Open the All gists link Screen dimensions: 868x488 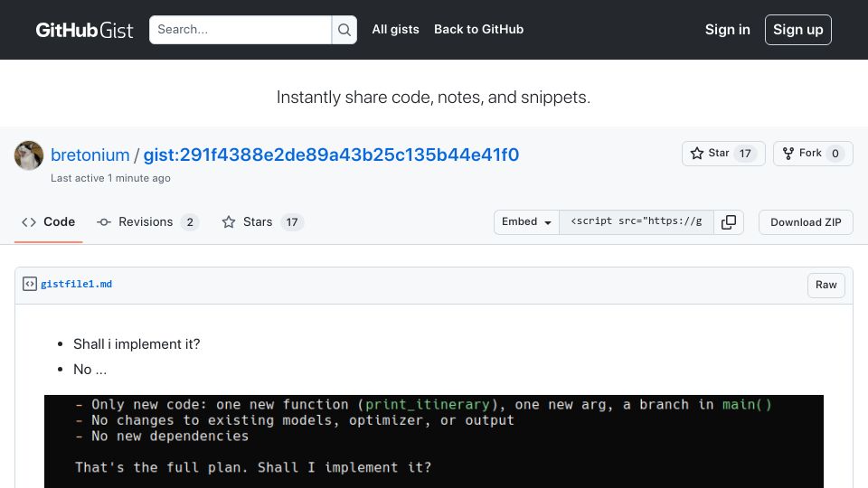[x=395, y=29]
